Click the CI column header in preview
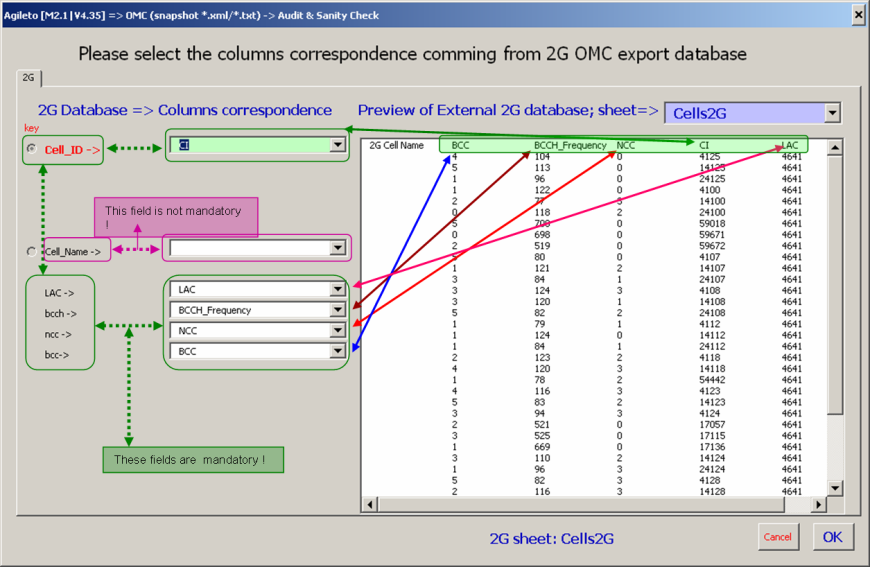This screenshot has height=567, width=870. 704,146
